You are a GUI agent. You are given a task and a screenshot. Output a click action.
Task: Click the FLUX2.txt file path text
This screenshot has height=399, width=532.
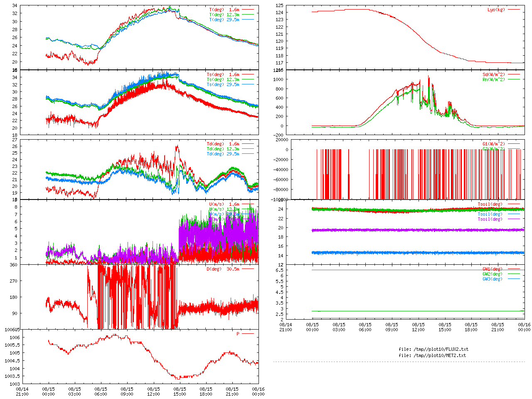click(433, 349)
